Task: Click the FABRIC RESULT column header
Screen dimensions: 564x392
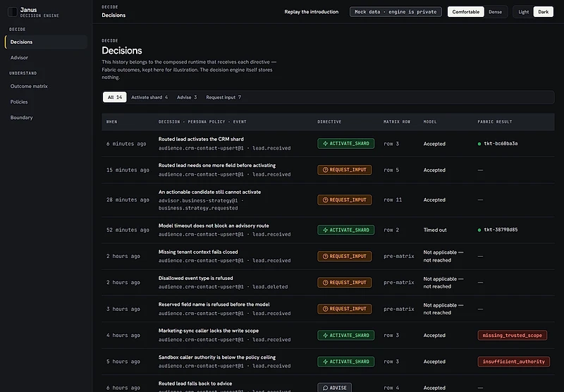Action: coord(495,122)
